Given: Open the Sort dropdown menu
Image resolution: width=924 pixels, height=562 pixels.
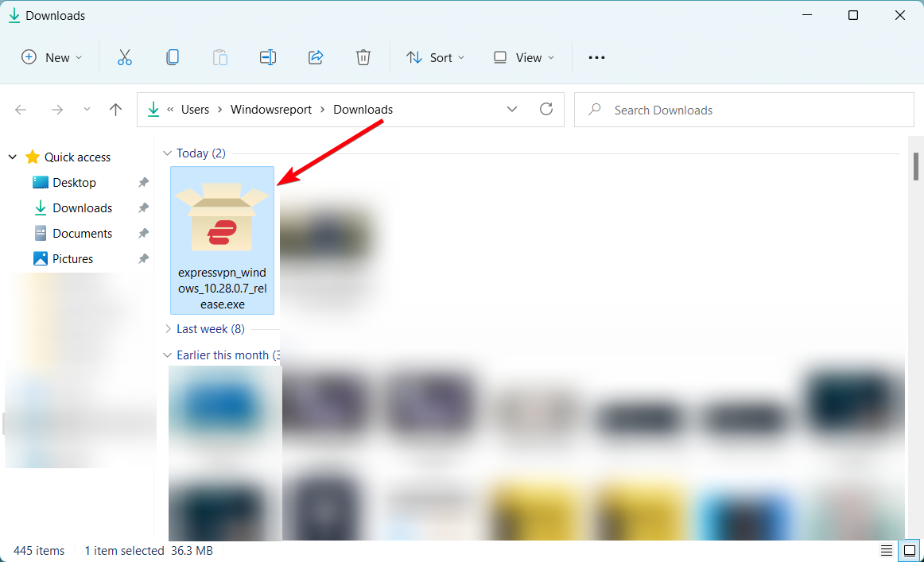Looking at the screenshot, I should coord(435,57).
